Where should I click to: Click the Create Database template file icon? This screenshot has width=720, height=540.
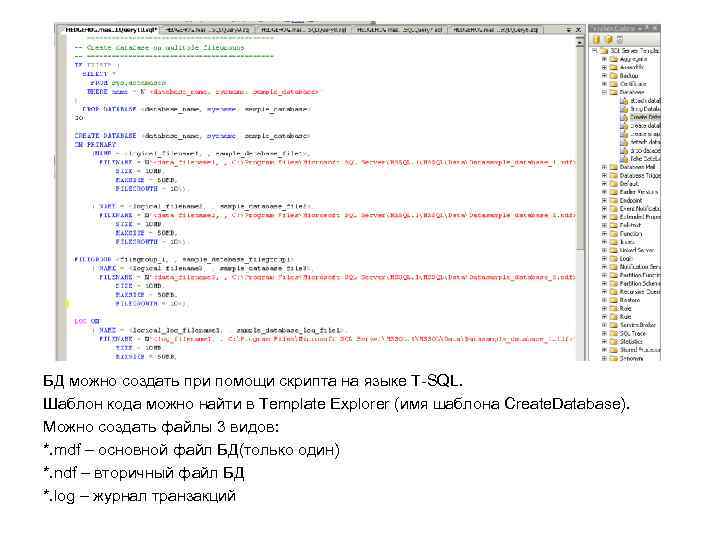coord(624,117)
